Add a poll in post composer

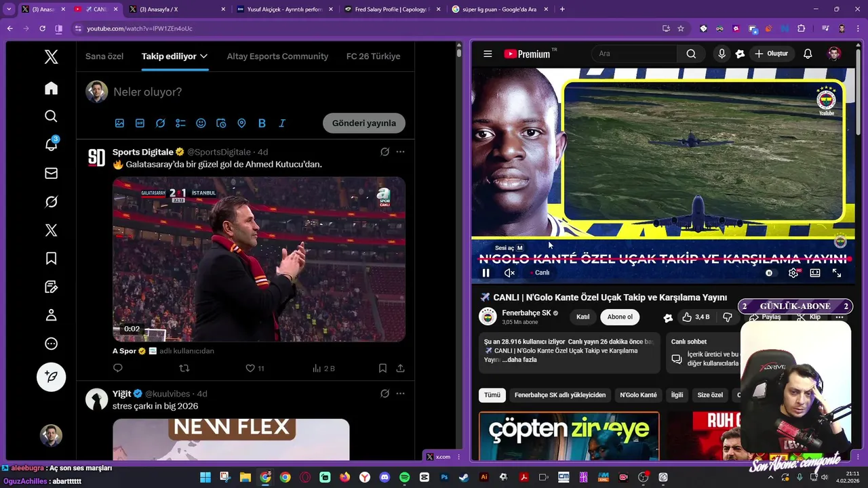click(180, 123)
